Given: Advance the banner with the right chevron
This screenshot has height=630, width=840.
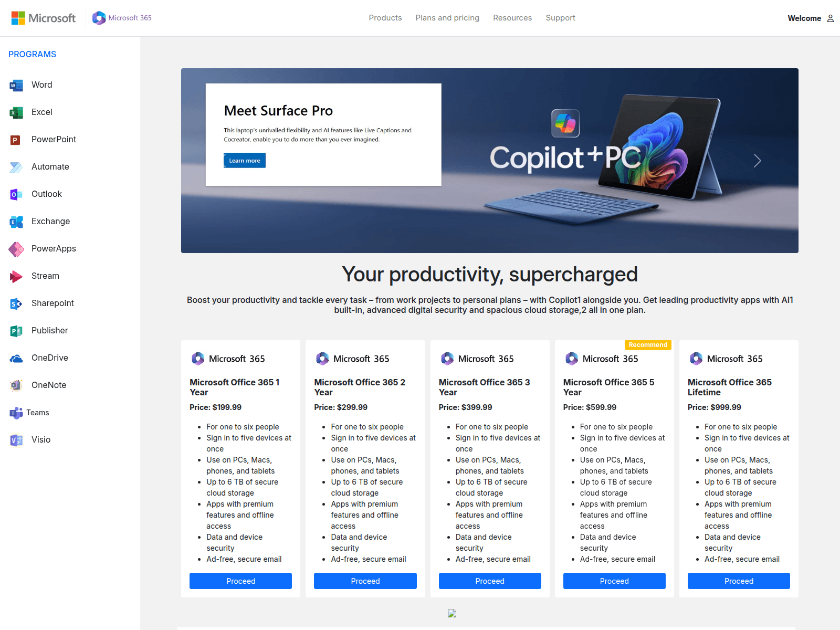Looking at the screenshot, I should pos(757,161).
